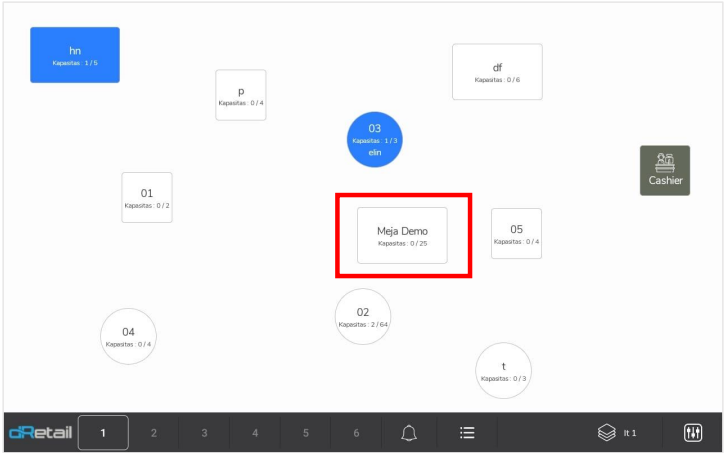Image resolution: width=724 pixels, height=453 pixels.
Task: Pick square table 01
Action: coord(147,197)
